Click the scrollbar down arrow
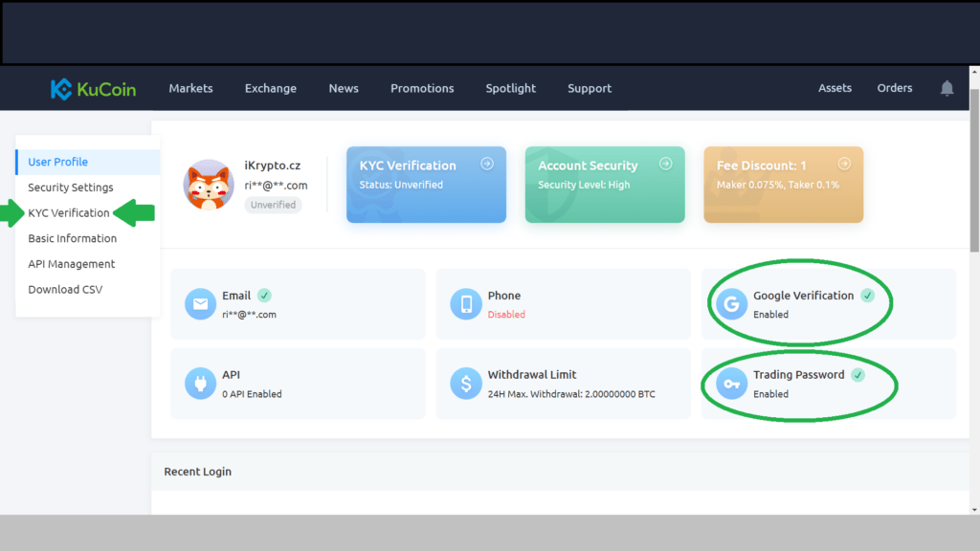This screenshot has height=551, width=980. (974, 510)
